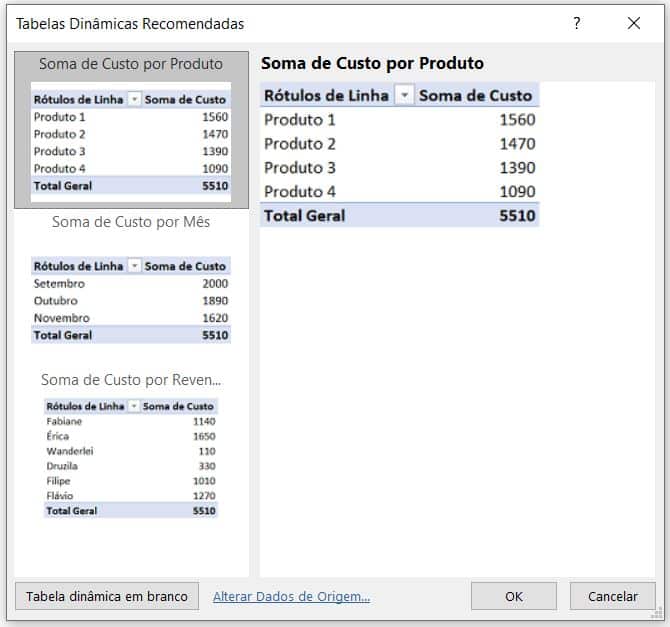Click Produto 4 in the large preview
The image size is (670, 627).
pos(300,191)
